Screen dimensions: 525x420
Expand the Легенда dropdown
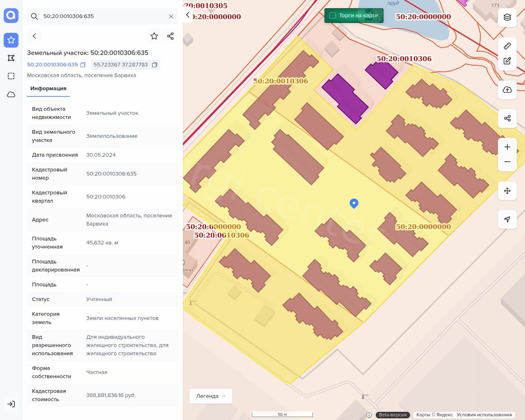point(210,396)
